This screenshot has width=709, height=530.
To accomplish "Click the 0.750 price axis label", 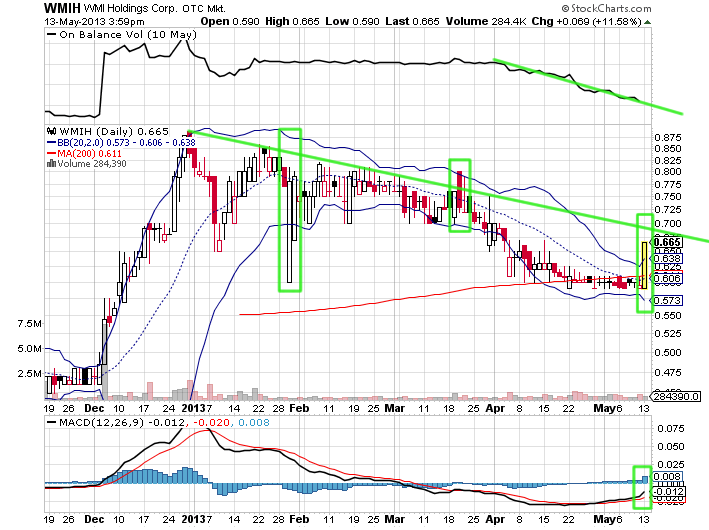I will click(668, 197).
